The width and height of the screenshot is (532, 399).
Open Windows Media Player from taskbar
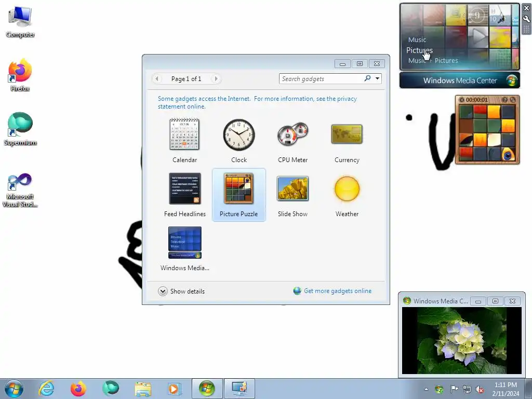click(175, 389)
